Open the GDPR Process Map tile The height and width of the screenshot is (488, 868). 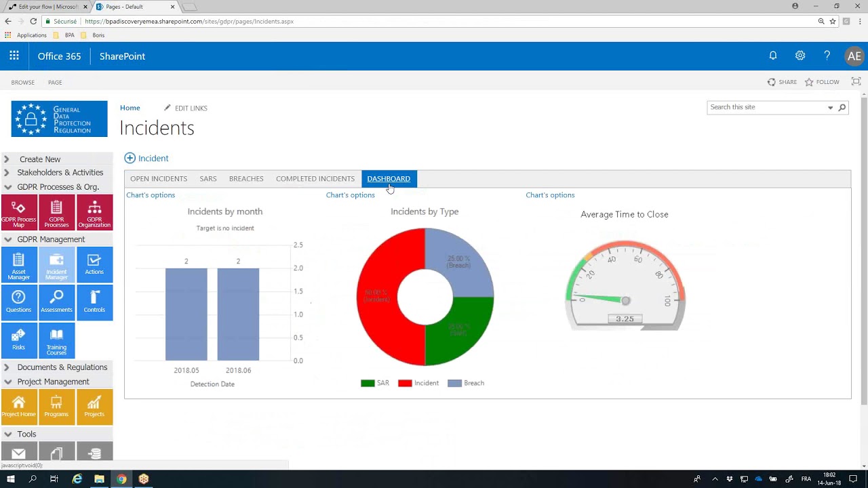pyautogui.click(x=18, y=213)
